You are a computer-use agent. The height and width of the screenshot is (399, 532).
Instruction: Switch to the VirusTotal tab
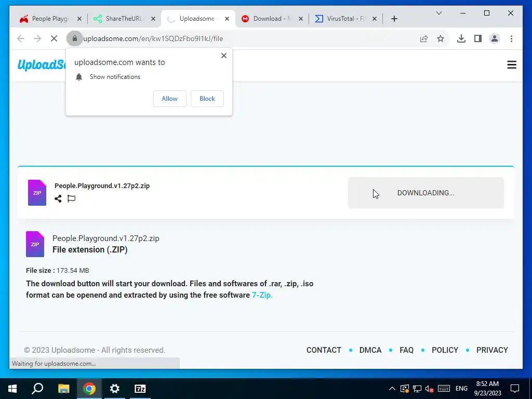tap(345, 19)
